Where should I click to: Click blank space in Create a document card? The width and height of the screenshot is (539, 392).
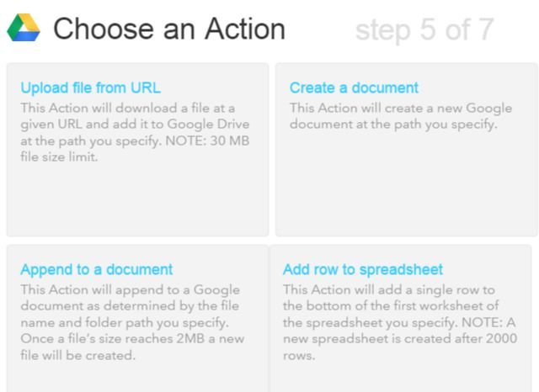click(406, 185)
